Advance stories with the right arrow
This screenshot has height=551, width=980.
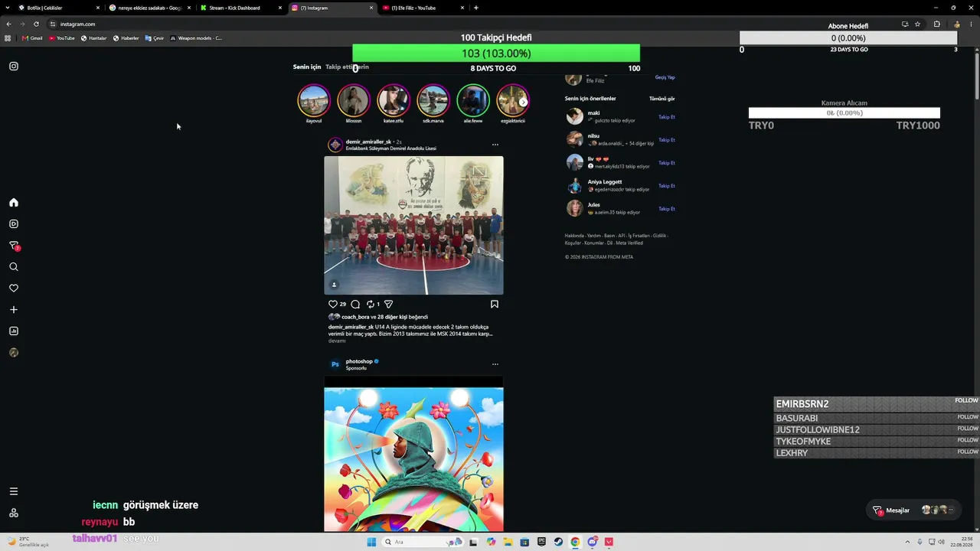[523, 102]
